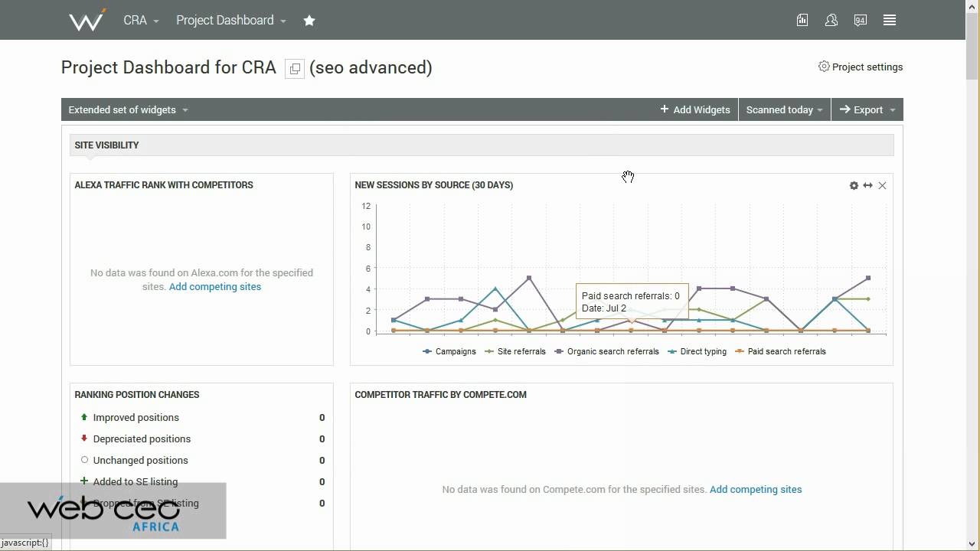The height and width of the screenshot is (551, 980).
Task: Toggle Paid search referrals legend item
Action: pos(781,351)
